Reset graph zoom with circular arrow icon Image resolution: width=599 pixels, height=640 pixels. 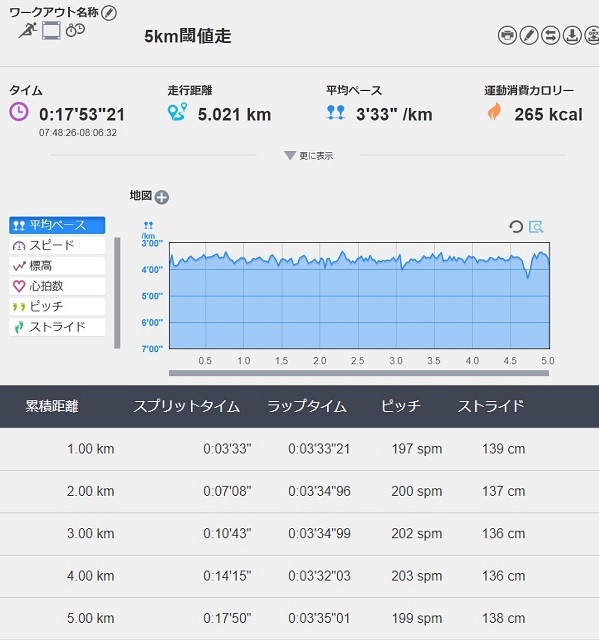pyautogui.click(x=516, y=227)
